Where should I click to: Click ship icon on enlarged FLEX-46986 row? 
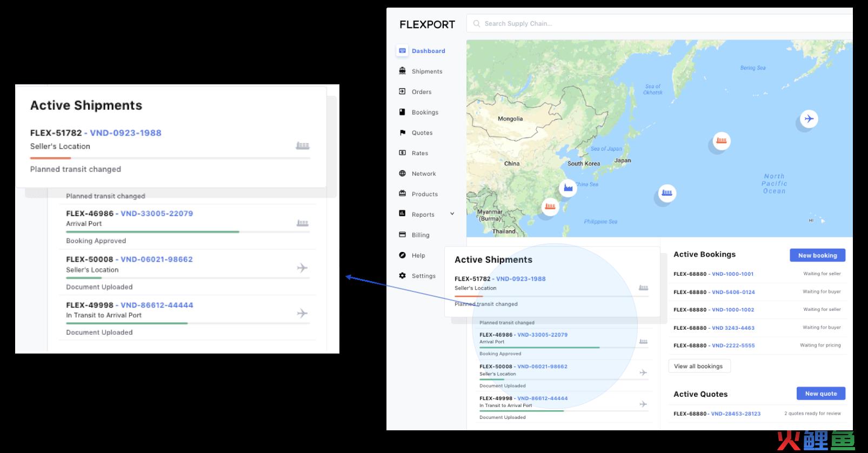[x=303, y=223]
